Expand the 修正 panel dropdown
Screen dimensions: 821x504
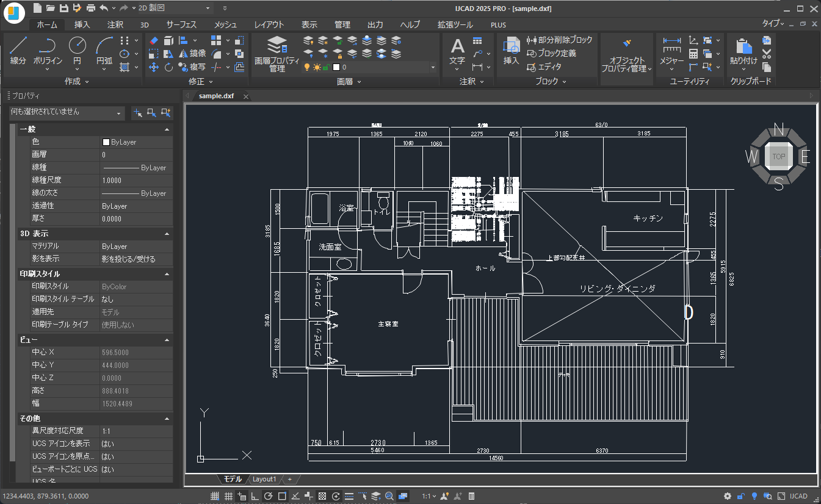(x=201, y=81)
